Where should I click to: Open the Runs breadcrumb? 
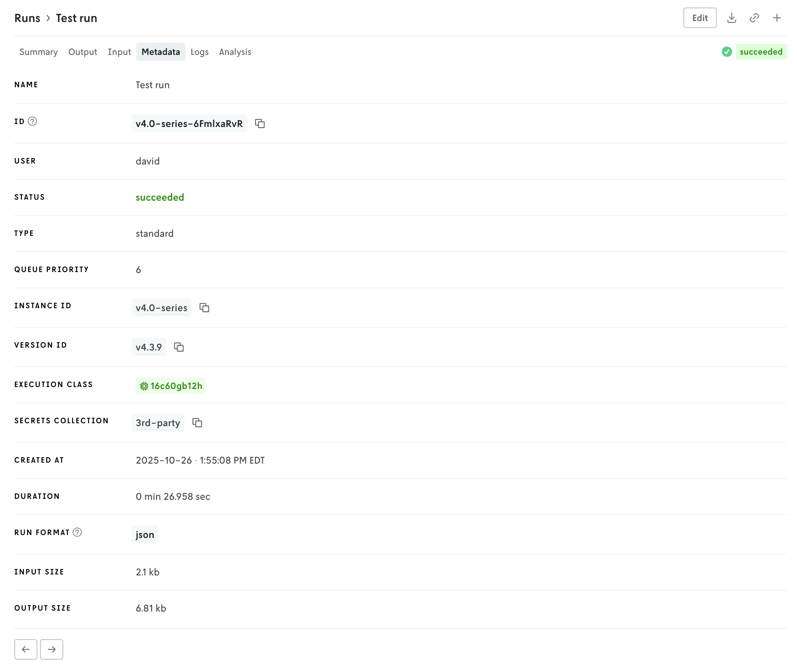point(27,17)
